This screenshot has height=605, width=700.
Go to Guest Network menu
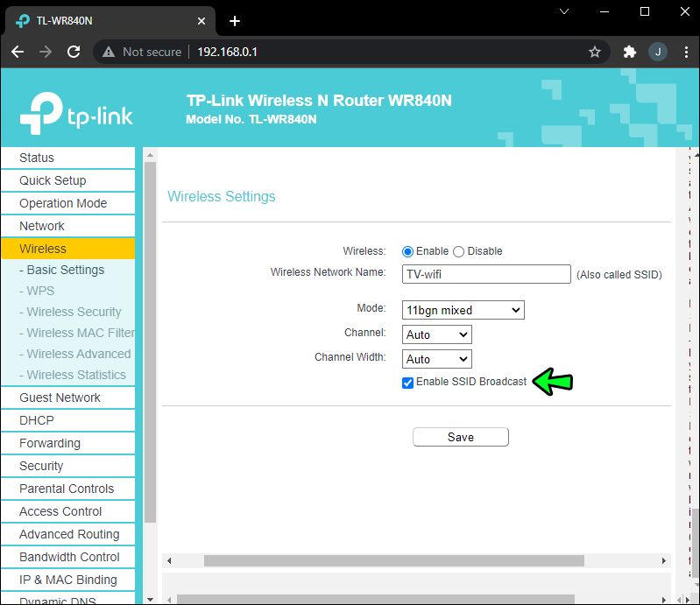tap(60, 397)
